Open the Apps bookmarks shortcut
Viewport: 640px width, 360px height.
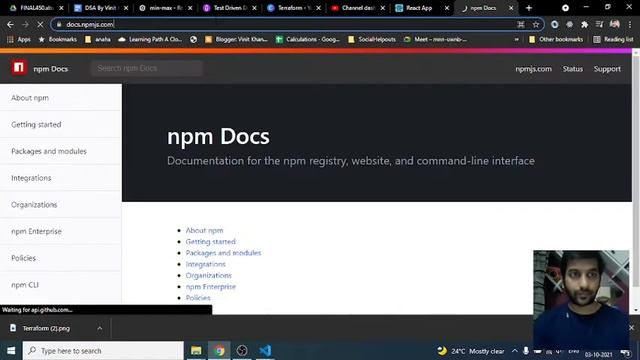tap(19, 39)
